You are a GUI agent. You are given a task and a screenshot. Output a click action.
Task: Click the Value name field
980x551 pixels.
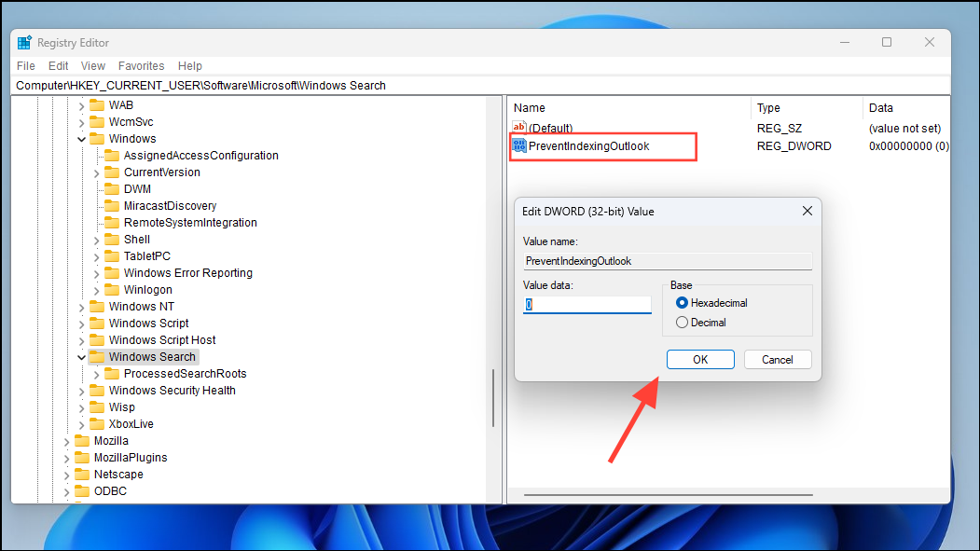click(x=668, y=261)
